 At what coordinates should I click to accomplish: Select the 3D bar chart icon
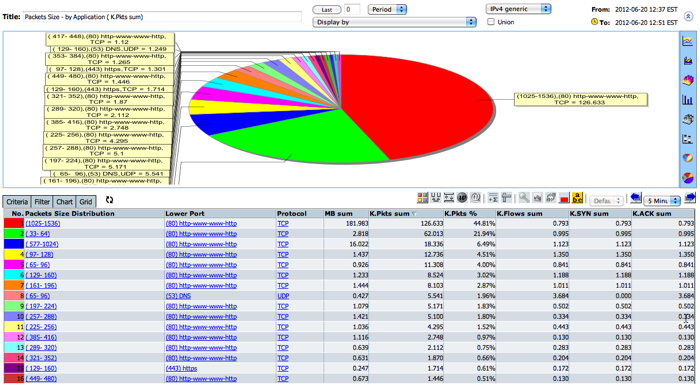click(x=688, y=119)
